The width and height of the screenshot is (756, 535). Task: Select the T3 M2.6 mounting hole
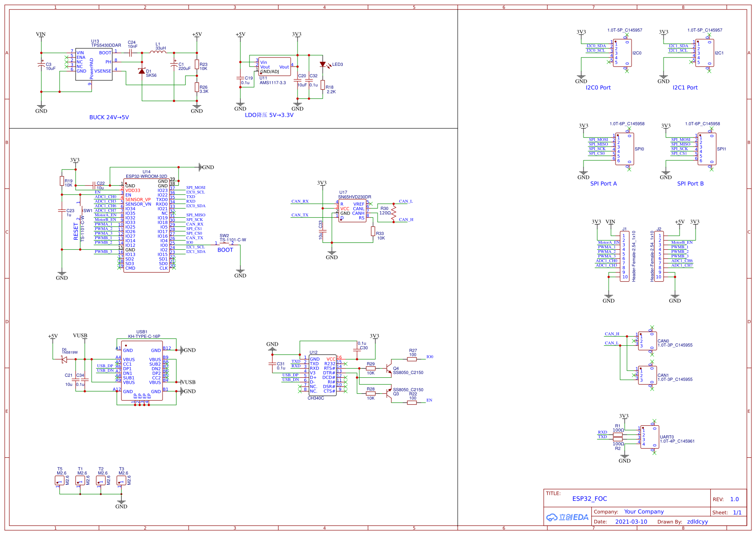121,481
